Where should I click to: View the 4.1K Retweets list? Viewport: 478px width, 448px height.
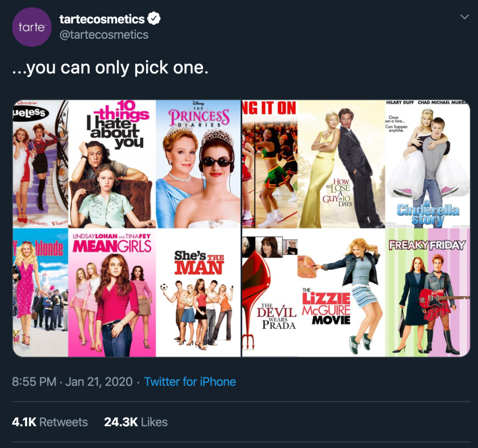click(x=49, y=422)
